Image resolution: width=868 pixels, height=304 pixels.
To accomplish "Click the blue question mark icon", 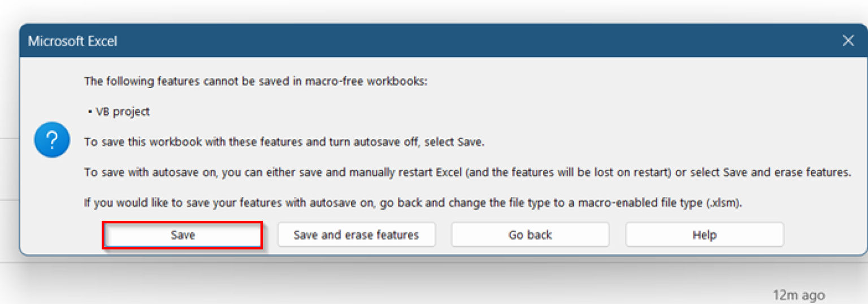I will pyautogui.click(x=52, y=140).
